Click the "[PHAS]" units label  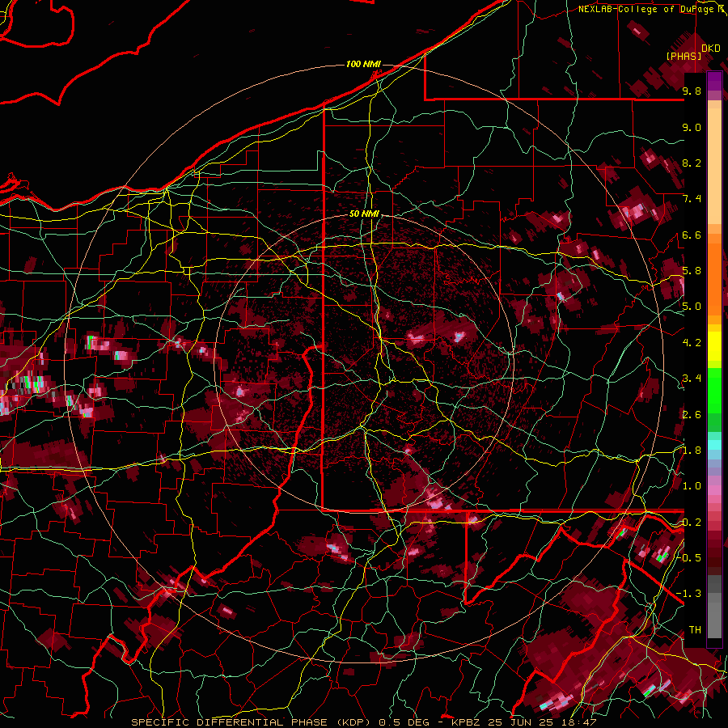pyautogui.click(x=684, y=56)
